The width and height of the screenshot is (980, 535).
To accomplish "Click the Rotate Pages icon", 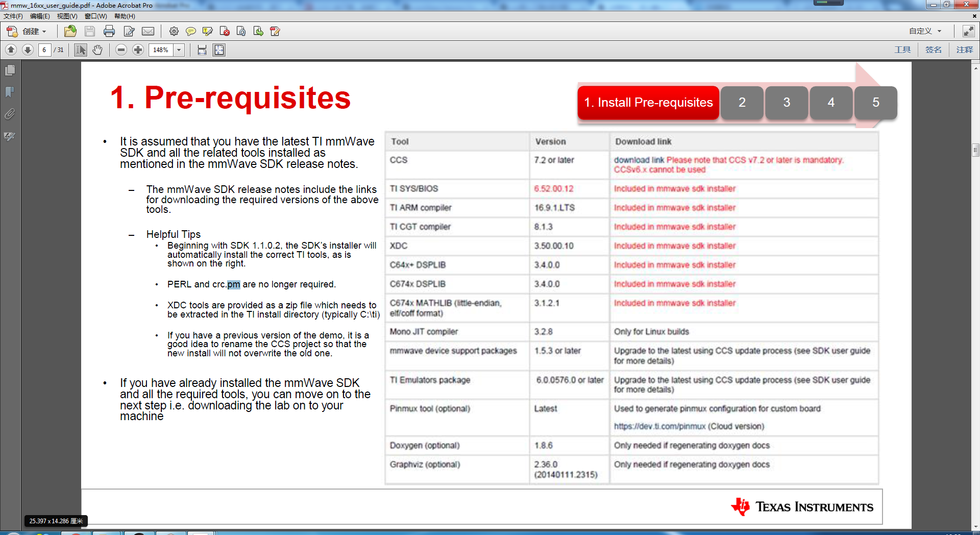I will (241, 31).
